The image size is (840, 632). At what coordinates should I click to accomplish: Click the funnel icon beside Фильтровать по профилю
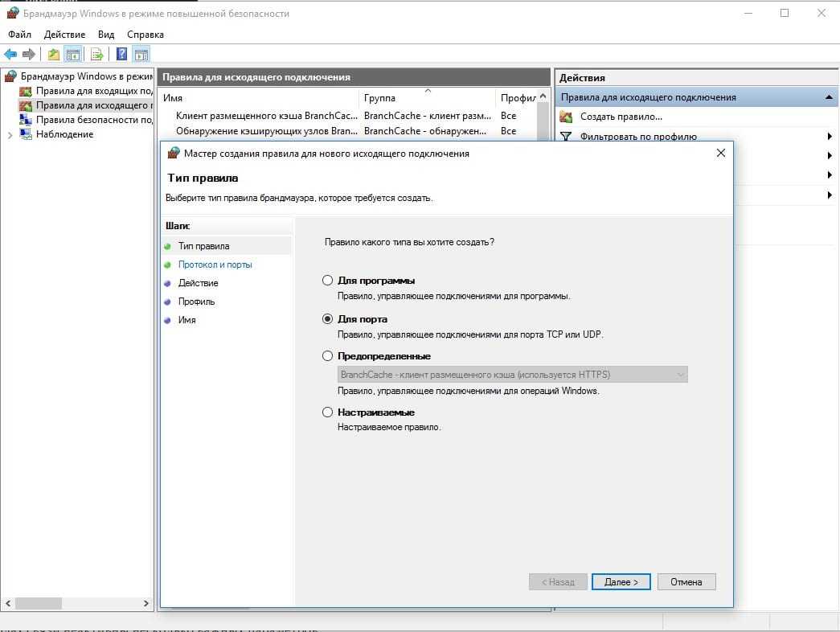566,137
